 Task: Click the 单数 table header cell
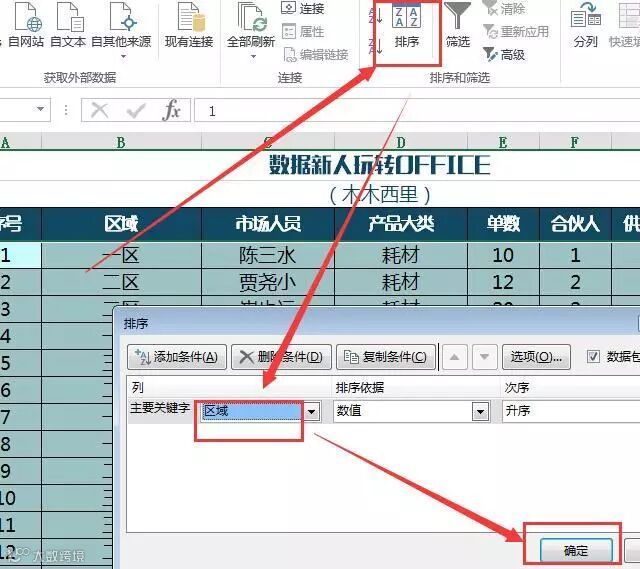pyautogui.click(x=503, y=224)
